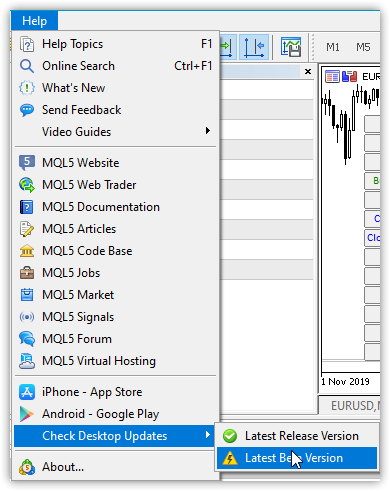Open MQL5 Signals

(x=116, y=317)
